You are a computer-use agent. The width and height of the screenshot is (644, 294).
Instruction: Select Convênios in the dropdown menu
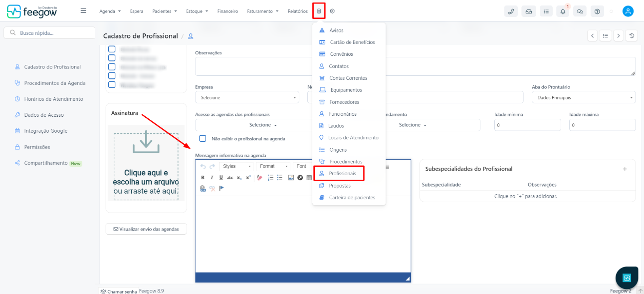point(341,54)
